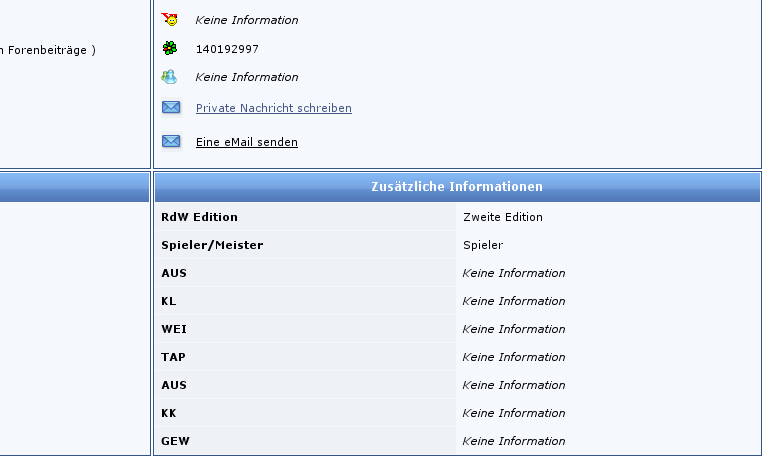Click the Spieler value in Spieler/Meister row

point(482,245)
